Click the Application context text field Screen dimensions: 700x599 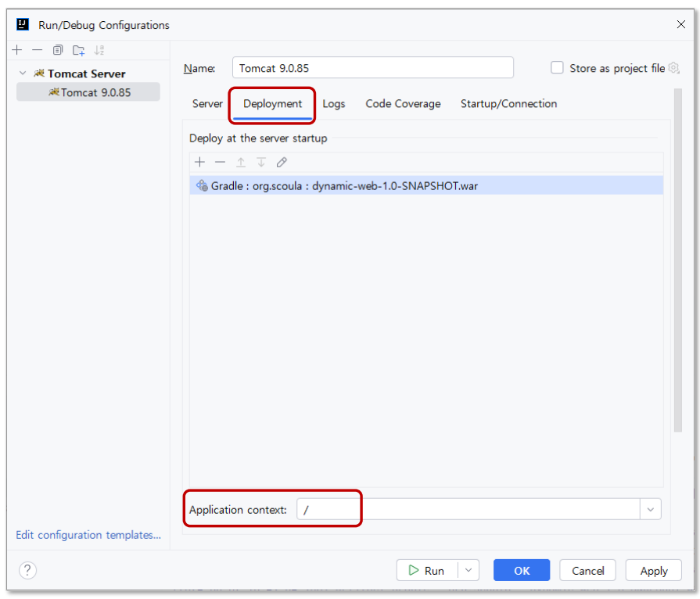468,509
